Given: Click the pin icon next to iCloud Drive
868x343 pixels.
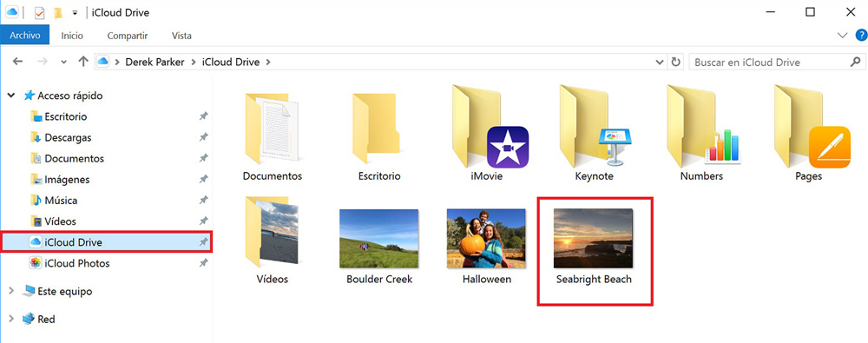Looking at the screenshot, I should click(x=204, y=242).
